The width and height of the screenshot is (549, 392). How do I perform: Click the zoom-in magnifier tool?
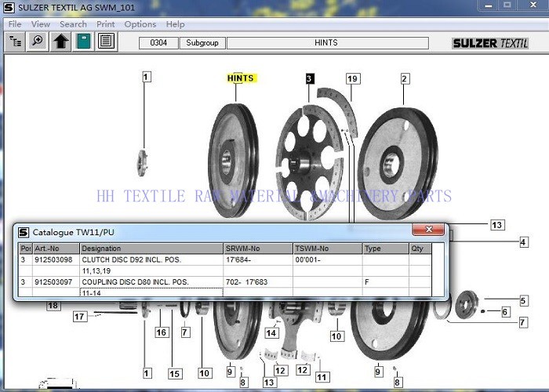(x=38, y=42)
